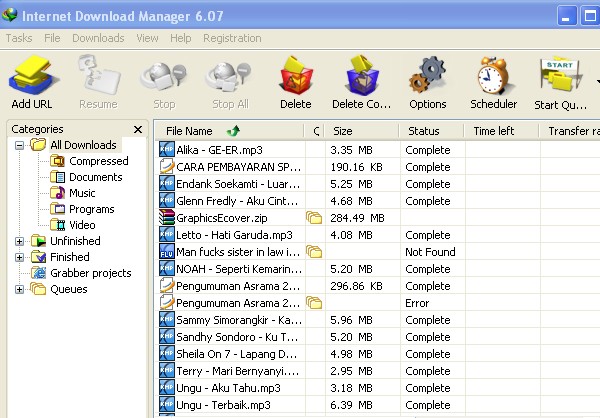Open the Tasks menu
The image size is (600, 418).
(x=19, y=38)
